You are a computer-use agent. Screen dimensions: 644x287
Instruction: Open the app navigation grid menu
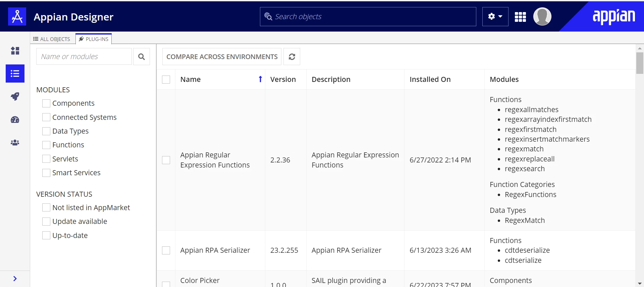[520, 17]
